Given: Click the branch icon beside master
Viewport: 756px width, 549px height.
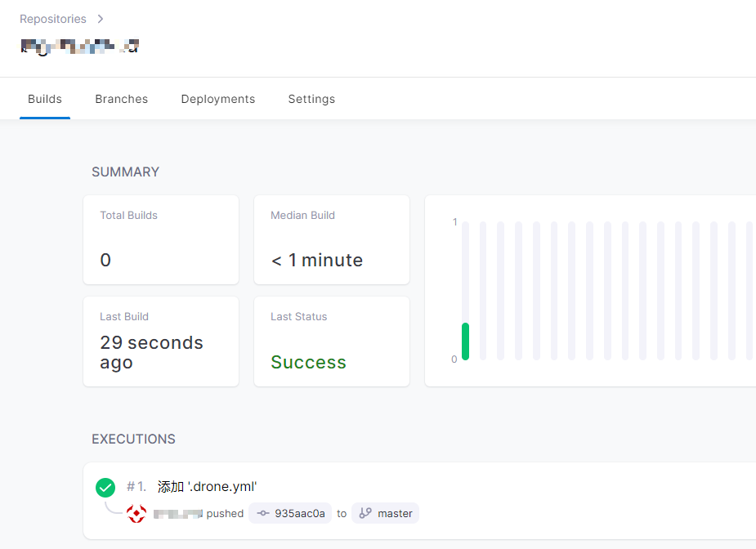Looking at the screenshot, I should [x=365, y=513].
